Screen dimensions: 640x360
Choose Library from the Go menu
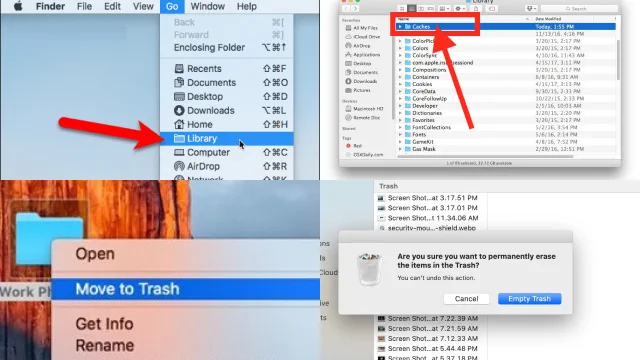[227, 138]
